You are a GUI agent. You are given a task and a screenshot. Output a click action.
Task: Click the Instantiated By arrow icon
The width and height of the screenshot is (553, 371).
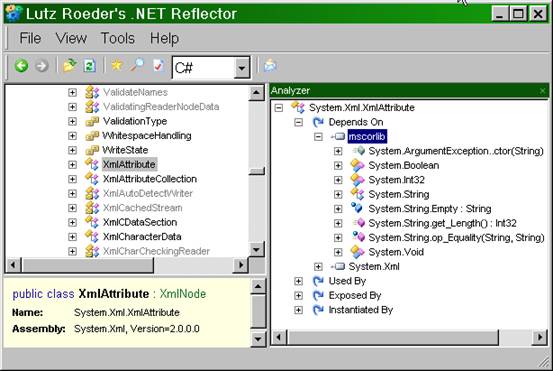318,310
